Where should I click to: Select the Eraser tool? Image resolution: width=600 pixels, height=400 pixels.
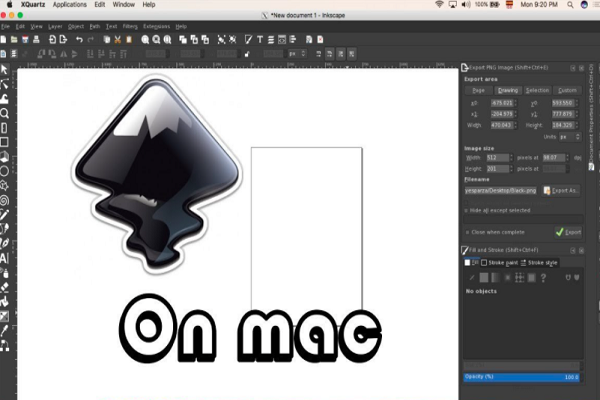(4, 287)
